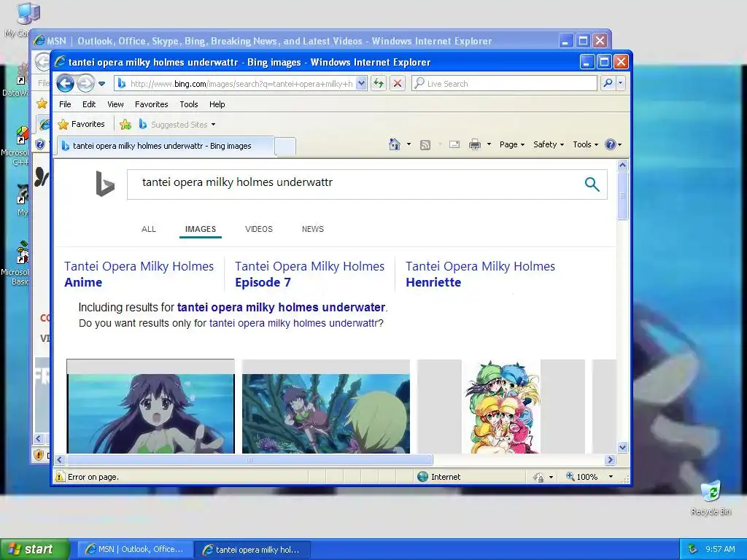Switch to the ALL results tab
Viewport: 747px width, 560px height.
[149, 229]
